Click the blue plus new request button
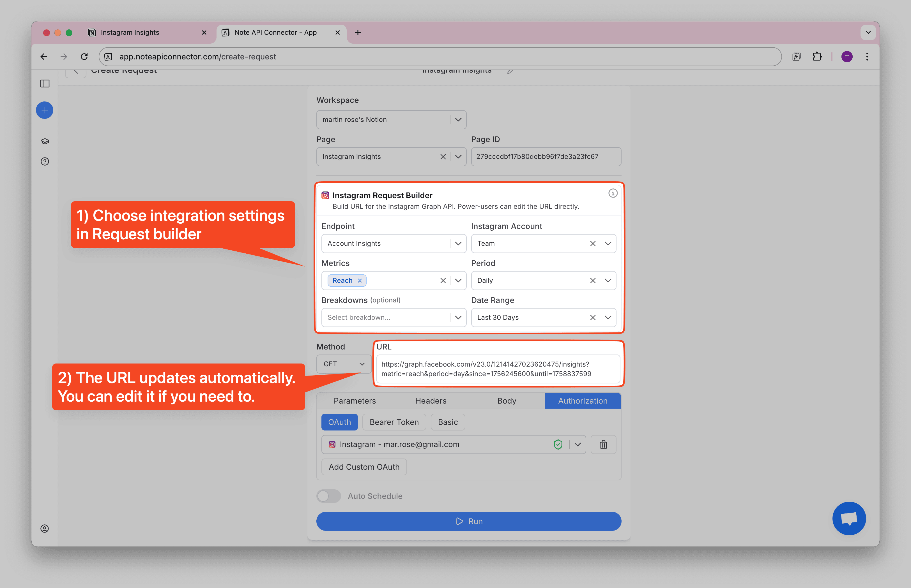The height and width of the screenshot is (588, 911). coord(45,110)
